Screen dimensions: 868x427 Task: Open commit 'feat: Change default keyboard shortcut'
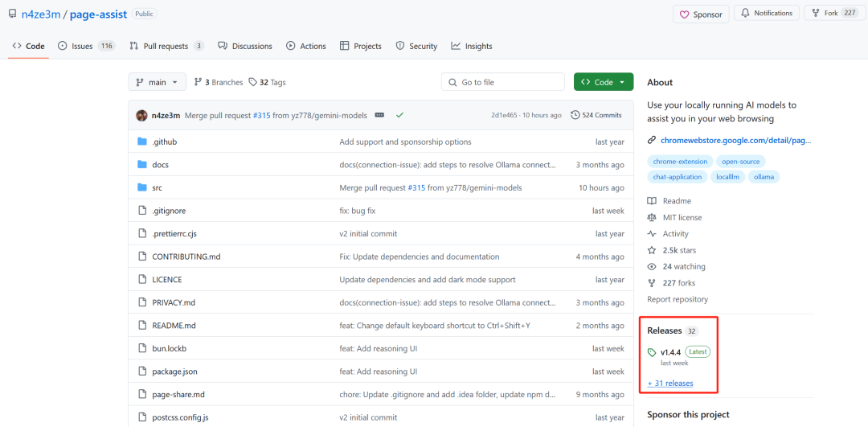pyautogui.click(x=435, y=326)
